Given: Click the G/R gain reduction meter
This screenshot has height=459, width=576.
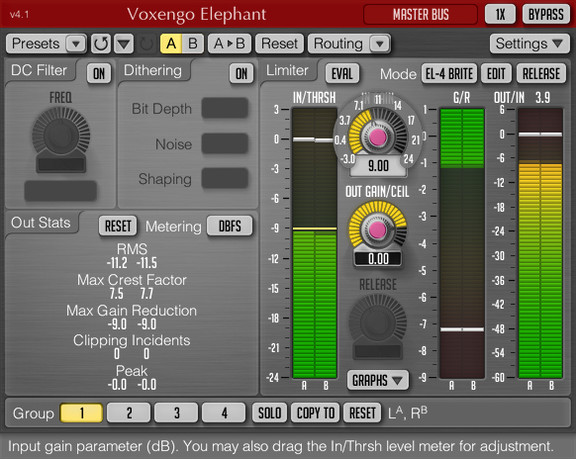Looking at the screenshot, I should pos(462,243).
